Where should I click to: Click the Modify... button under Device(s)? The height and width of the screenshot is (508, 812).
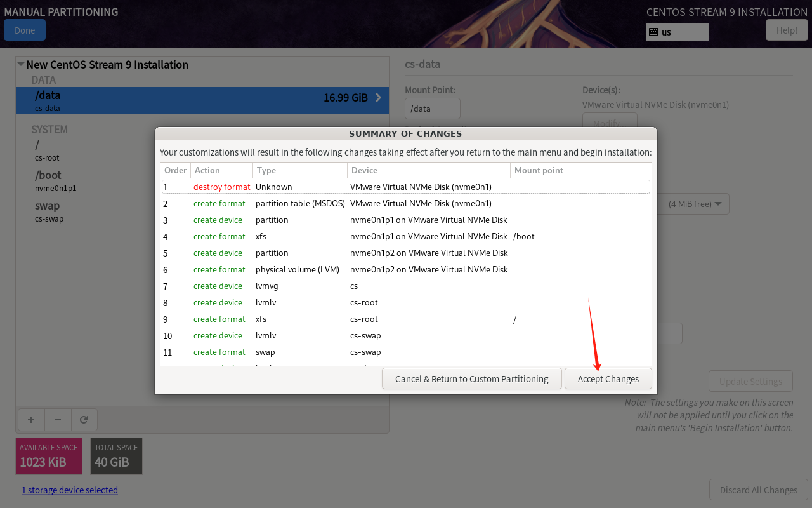point(610,123)
